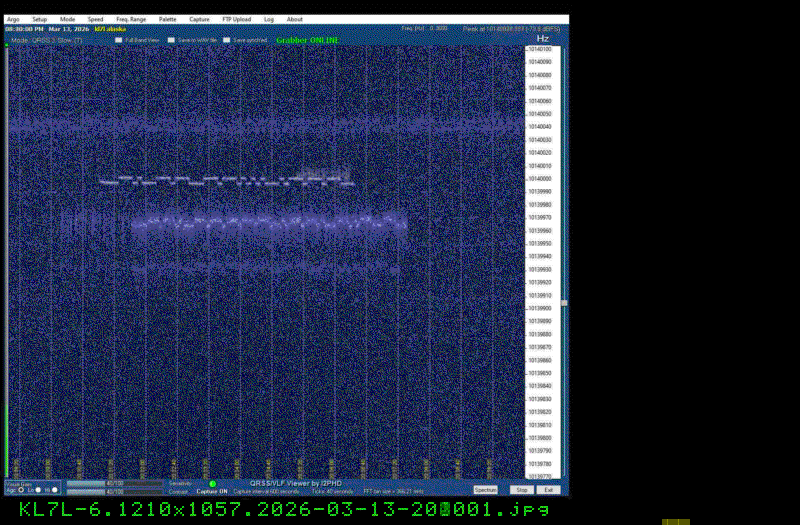Open the Argo menu

click(13, 19)
